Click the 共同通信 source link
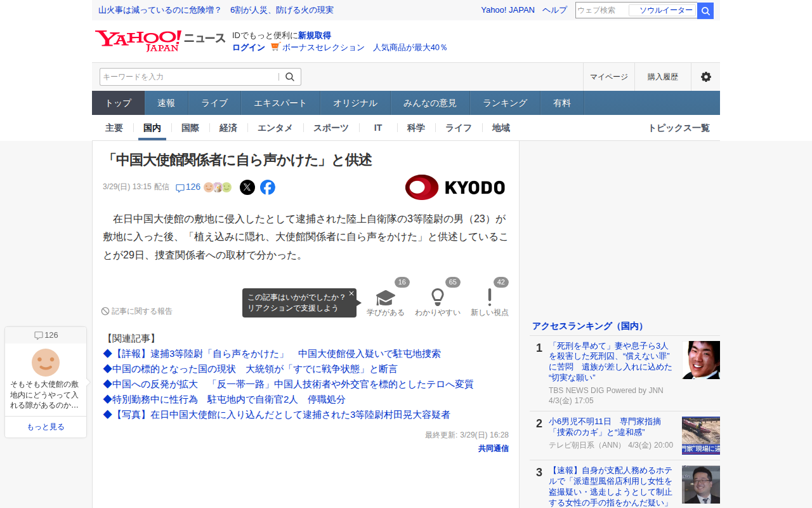The width and height of the screenshot is (812, 508). pyautogui.click(x=494, y=448)
